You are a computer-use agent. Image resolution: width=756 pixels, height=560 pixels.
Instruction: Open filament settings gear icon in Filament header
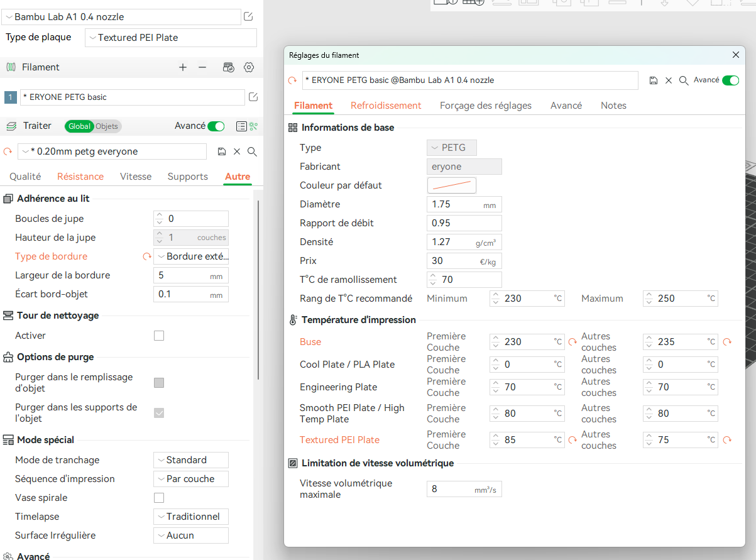tap(249, 67)
